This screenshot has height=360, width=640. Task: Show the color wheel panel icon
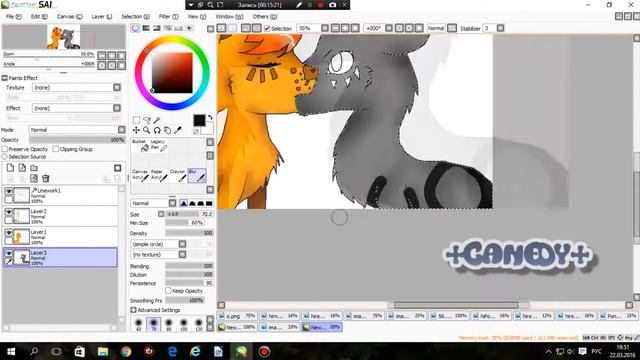point(135,28)
